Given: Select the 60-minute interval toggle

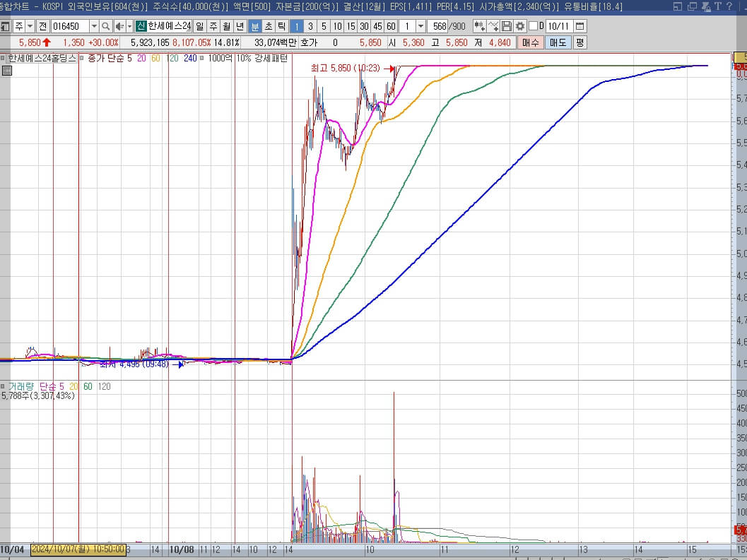Looking at the screenshot, I should click(391, 25).
